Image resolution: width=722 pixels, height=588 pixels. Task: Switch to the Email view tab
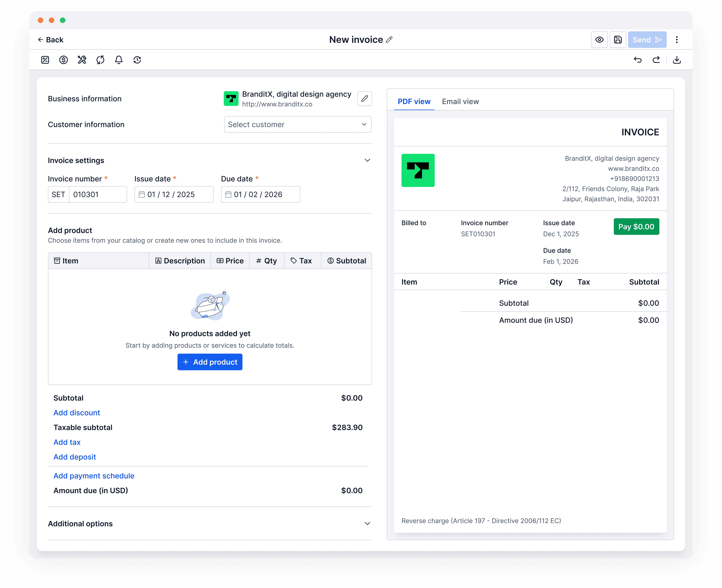pyautogui.click(x=460, y=102)
